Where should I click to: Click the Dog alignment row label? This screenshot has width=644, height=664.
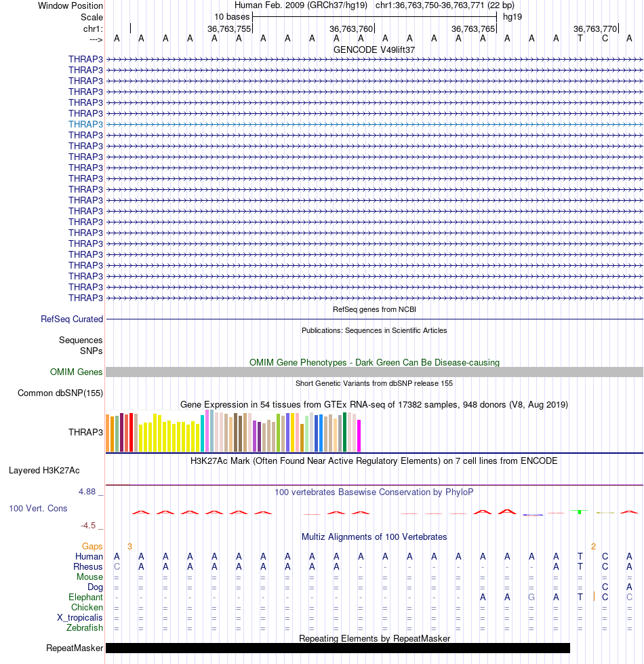click(95, 587)
